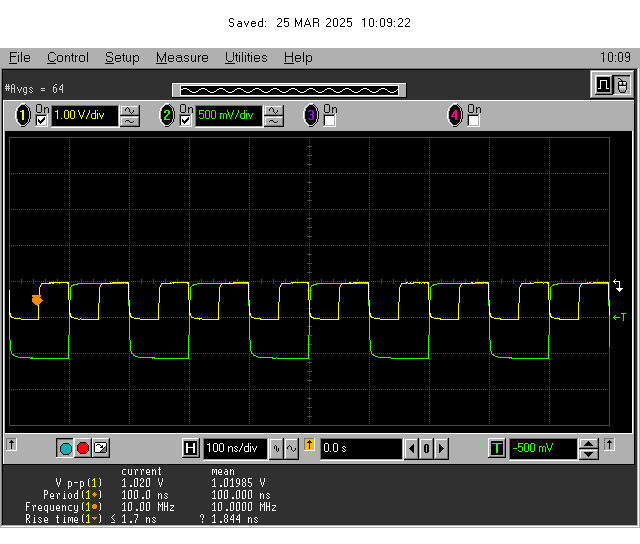Open trigger setup with T button

(x=497, y=449)
